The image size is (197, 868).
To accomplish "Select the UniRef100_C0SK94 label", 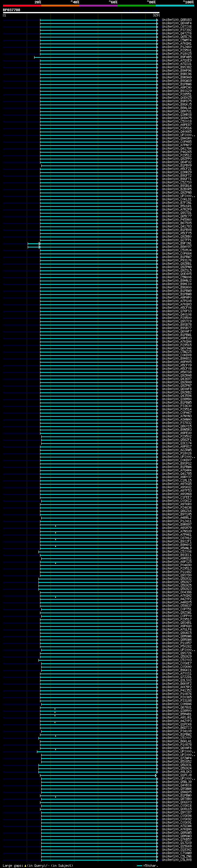I will click(x=177, y=816).
